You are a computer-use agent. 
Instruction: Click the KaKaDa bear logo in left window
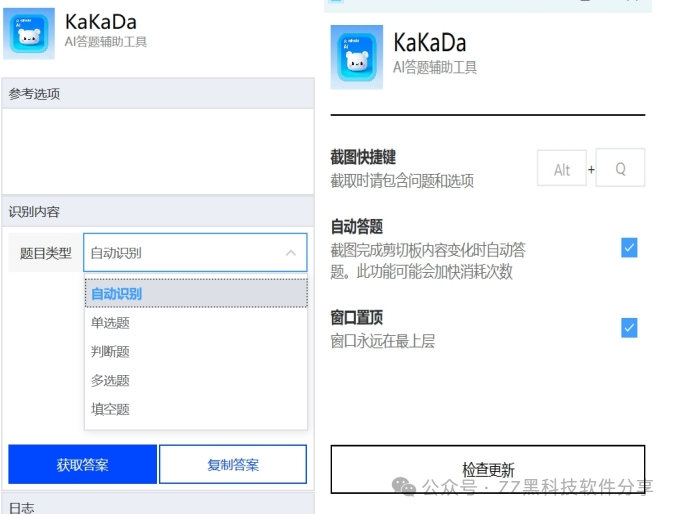click(29, 34)
